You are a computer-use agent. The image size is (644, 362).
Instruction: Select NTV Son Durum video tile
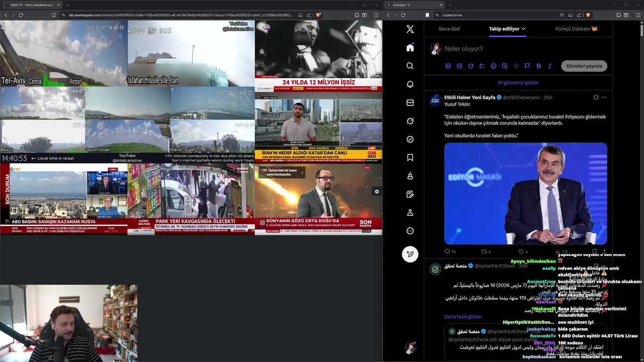pos(63,199)
